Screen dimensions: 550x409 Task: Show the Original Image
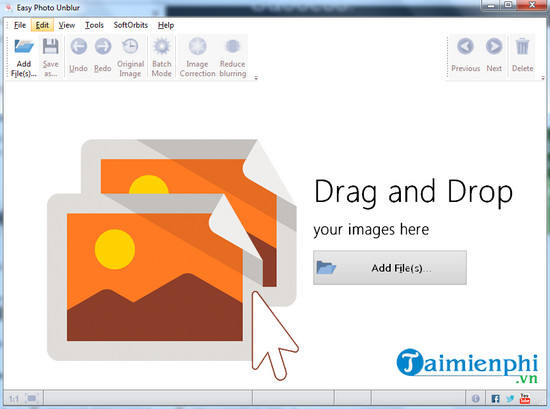click(130, 57)
